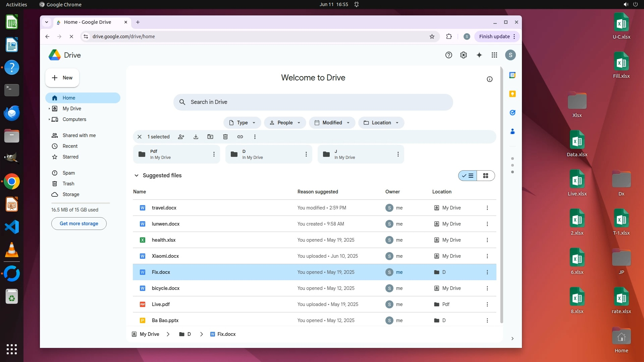Open the Modified filter dropdown
Viewport: 644px width, 362px height.
332,123
